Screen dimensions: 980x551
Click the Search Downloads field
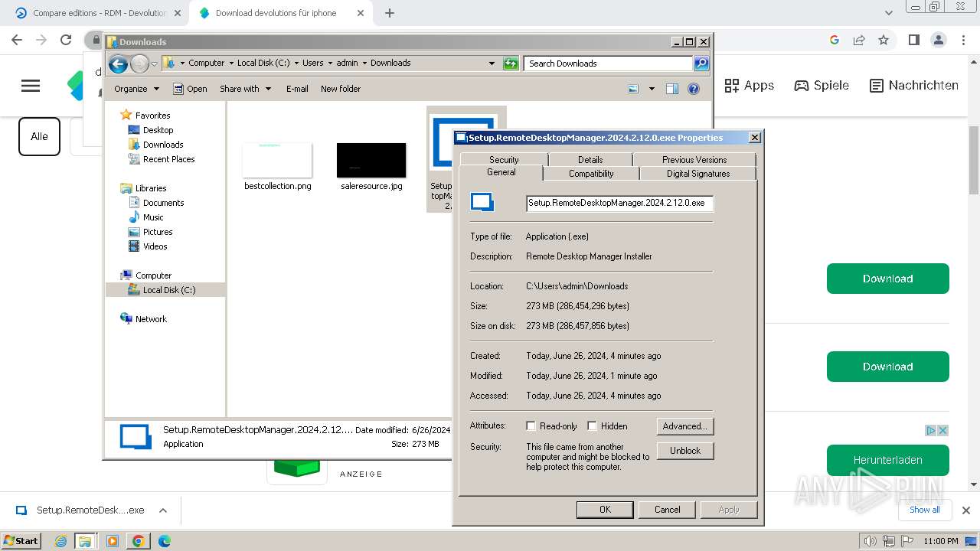coord(609,64)
